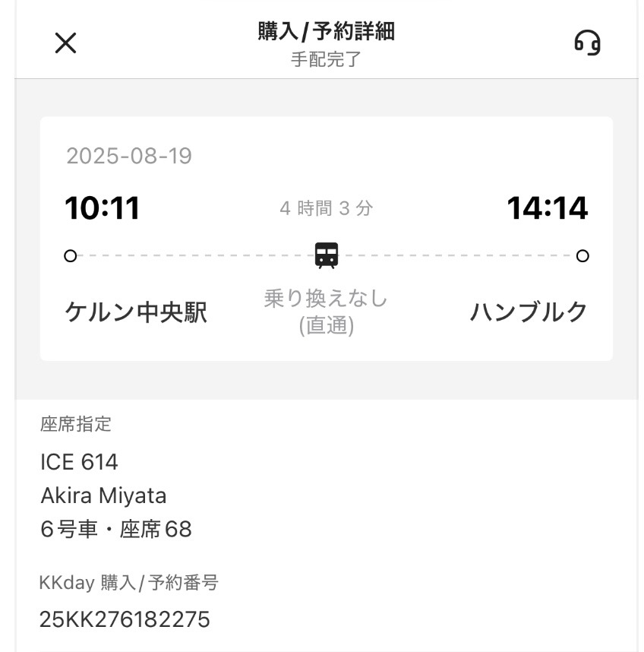Select booking number 25KK276182275

tap(125, 619)
